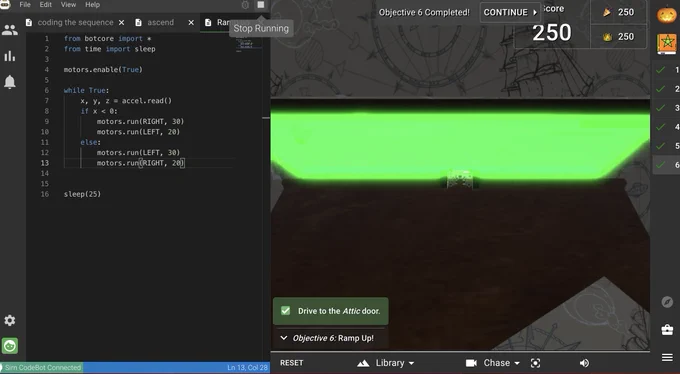Viewport: 680px width, 374px height.
Task: Click file icon of coding the sequence tab
Action: coord(29,22)
